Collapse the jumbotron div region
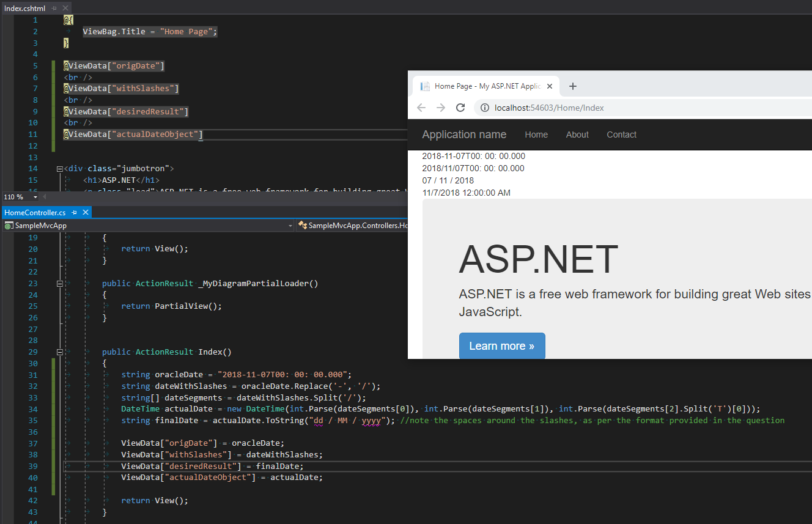Viewport: 812px width, 524px height. (x=59, y=168)
